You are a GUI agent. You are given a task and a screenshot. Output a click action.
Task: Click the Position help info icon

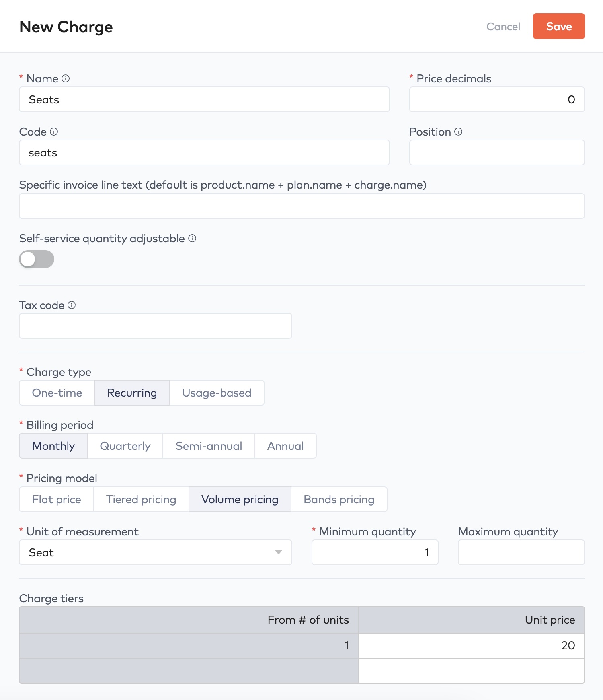(x=458, y=132)
